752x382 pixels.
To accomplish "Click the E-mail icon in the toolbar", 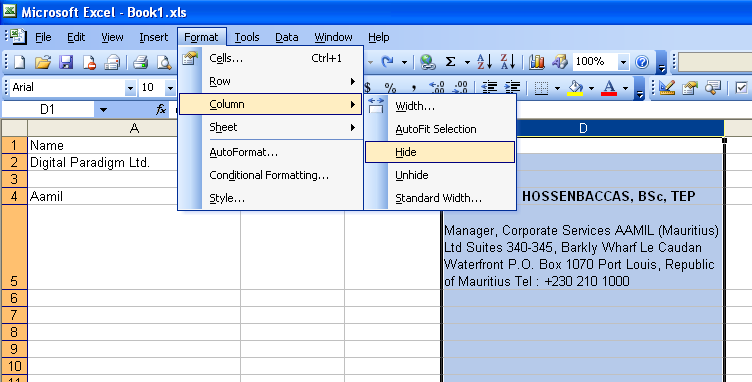I will tap(112, 62).
